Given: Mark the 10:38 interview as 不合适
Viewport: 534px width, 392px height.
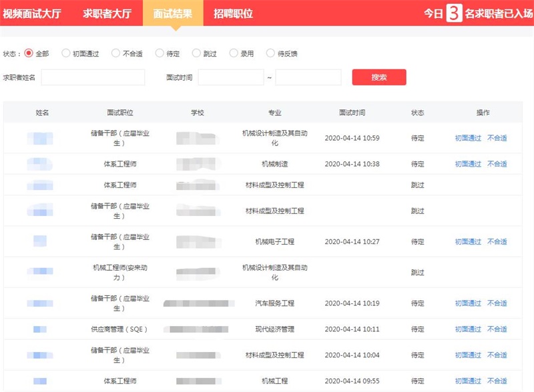Looking at the screenshot, I should [497, 164].
